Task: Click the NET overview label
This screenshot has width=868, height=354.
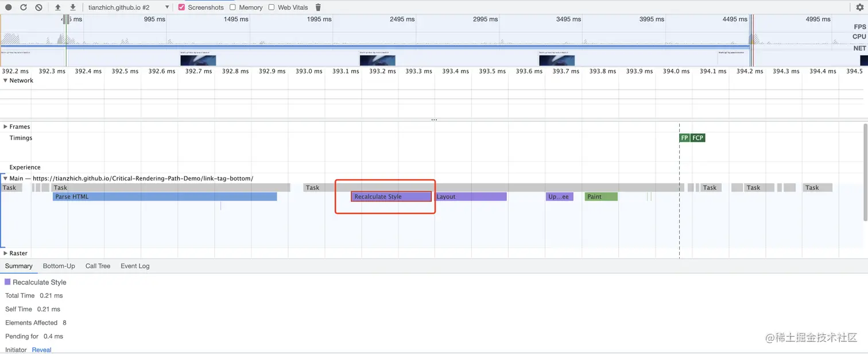Action: point(859,48)
